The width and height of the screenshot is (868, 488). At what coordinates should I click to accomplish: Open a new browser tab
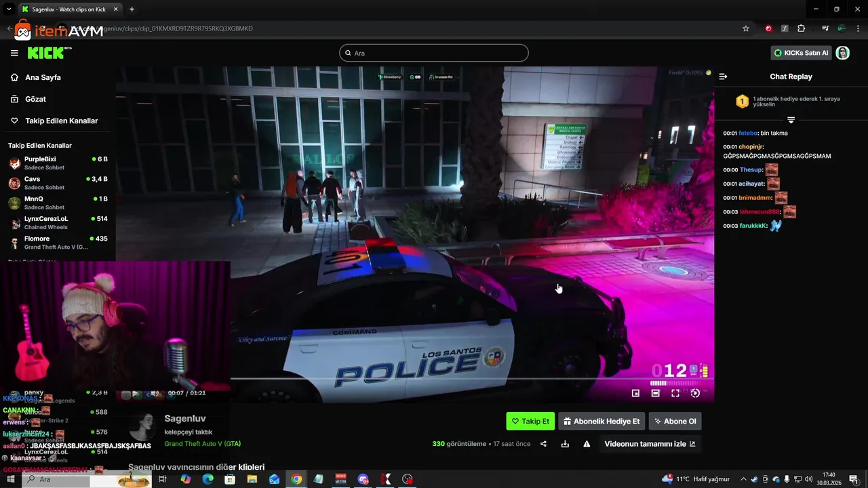click(132, 9)
